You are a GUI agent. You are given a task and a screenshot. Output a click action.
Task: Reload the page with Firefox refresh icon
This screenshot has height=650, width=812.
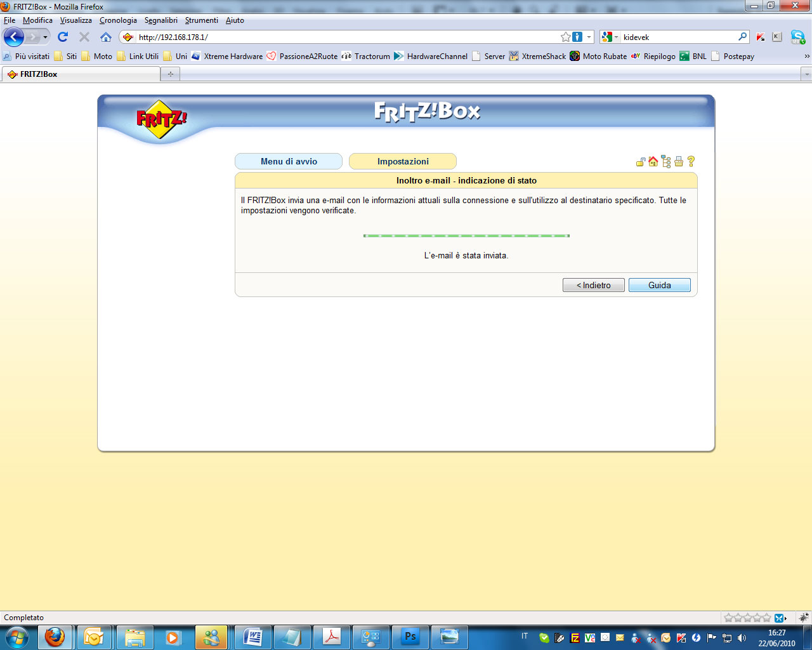tap(63, 37)
